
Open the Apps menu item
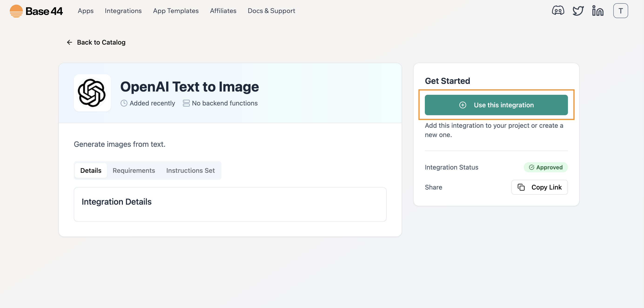tap(85, 11)
